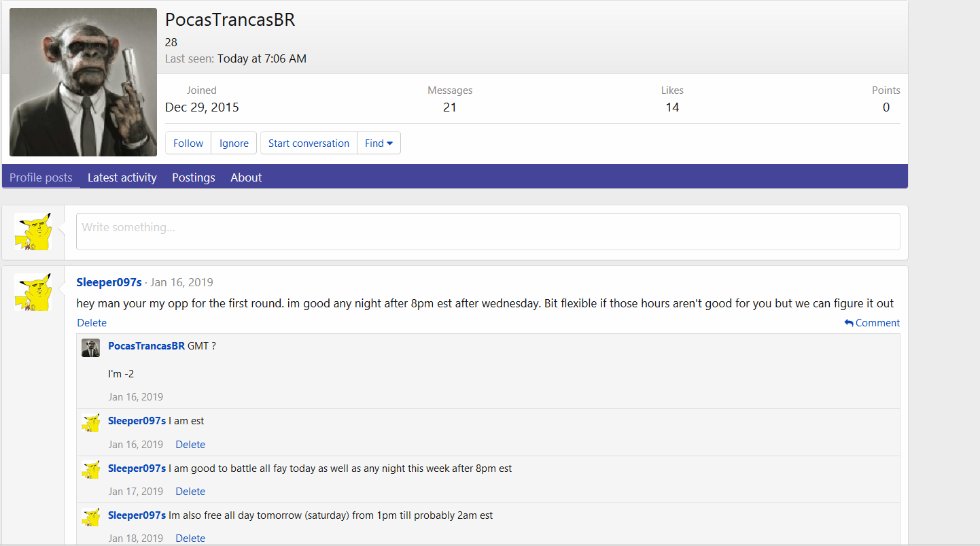Select the About tab
This screenshot has width=980, height=546.
pyautogui.click(x=246, y=177)
